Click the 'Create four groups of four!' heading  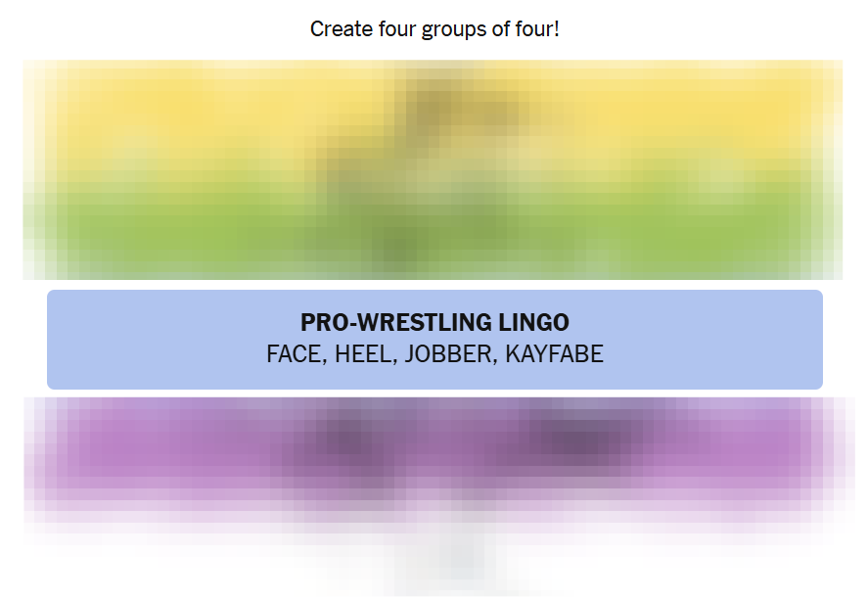434,28
